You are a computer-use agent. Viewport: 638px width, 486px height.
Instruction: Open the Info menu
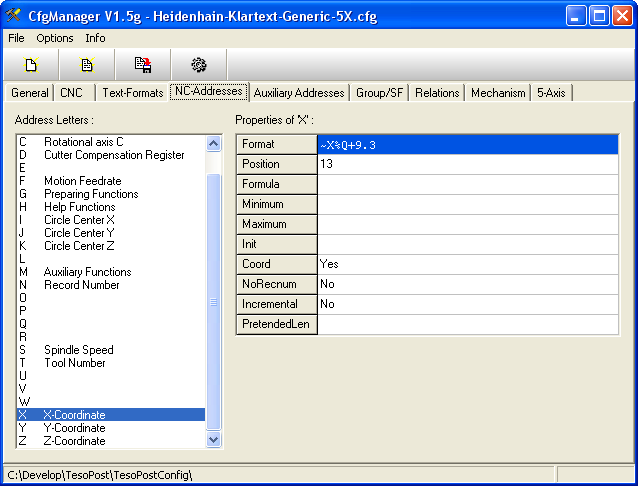tap(95, 38)
